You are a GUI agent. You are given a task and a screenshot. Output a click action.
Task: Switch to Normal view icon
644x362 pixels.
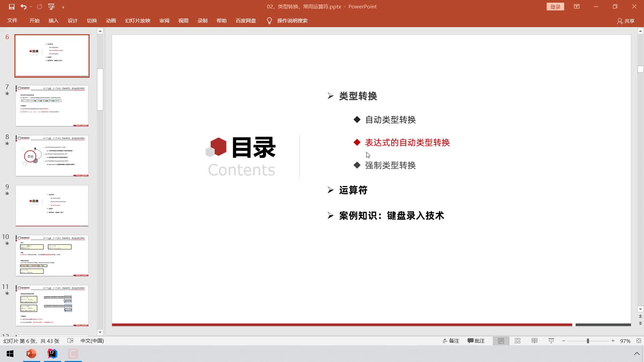pyautogui.click(x=501, y=341)
